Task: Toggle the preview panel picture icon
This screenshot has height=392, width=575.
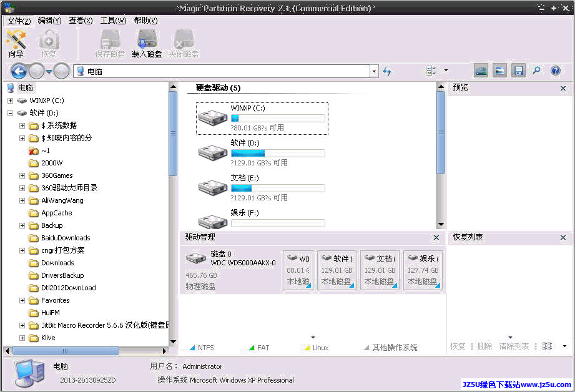Action: (x=500, y=71)
